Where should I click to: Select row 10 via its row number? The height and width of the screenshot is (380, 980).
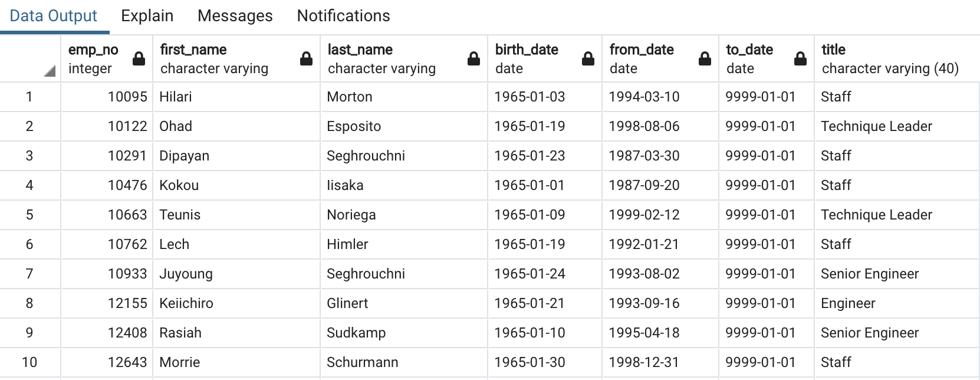click(29, 362)
